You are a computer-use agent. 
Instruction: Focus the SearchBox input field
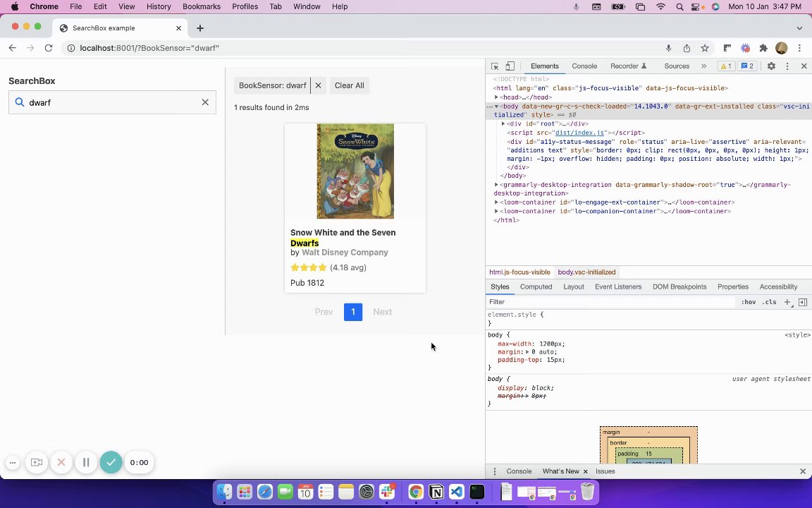tap(112, 102)
